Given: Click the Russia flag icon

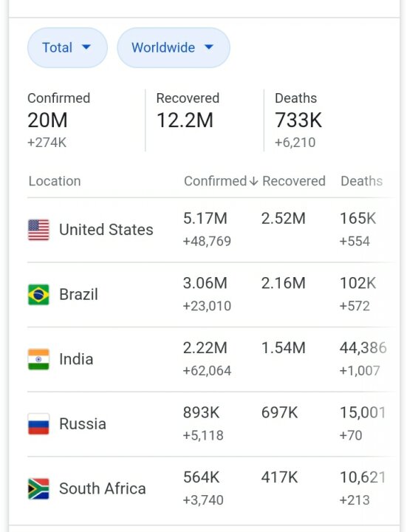Looking at the screenshot, I should tap(38, 424).
